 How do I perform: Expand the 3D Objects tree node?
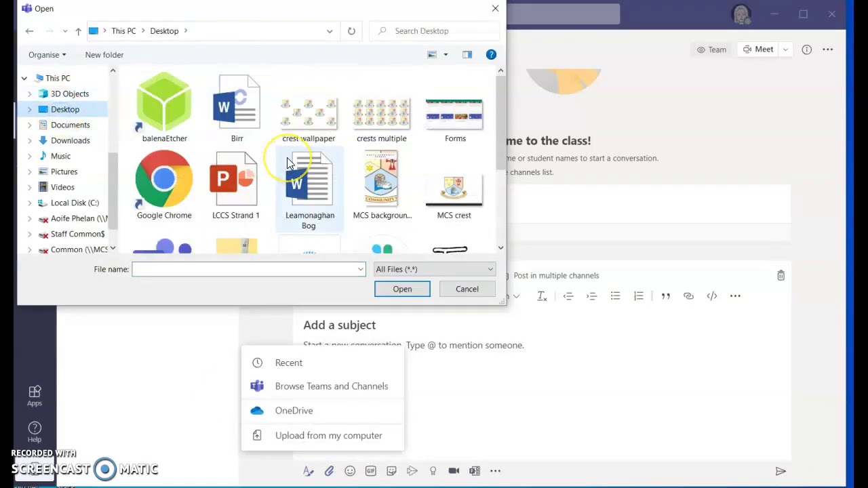click(x=29, y=94)
